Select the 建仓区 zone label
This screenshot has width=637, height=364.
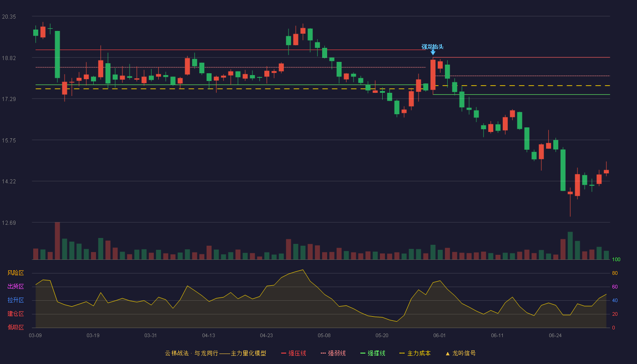pyautogui.click(x=15, y=314)
